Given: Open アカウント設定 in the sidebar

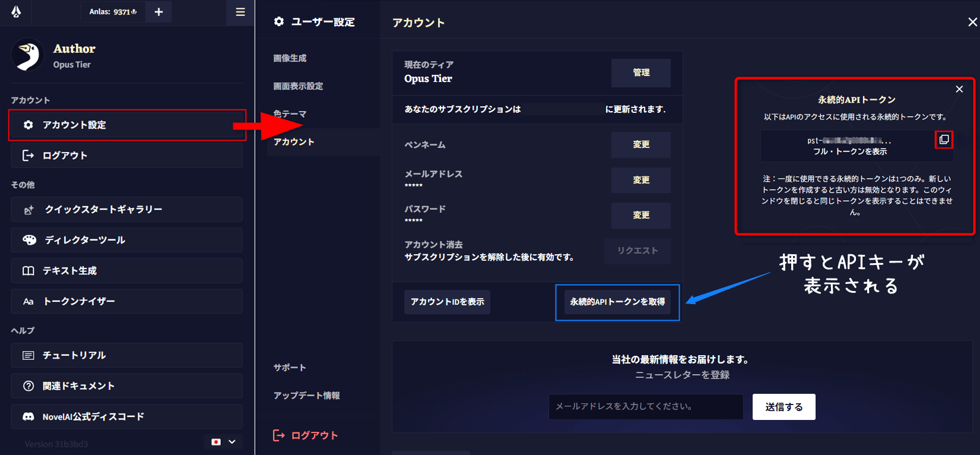Looking at the screenshot, I should tap(127, 125).
